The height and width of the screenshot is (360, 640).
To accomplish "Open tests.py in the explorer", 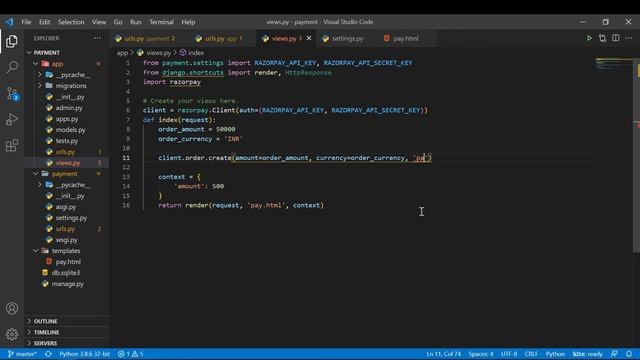I will 67,141.
